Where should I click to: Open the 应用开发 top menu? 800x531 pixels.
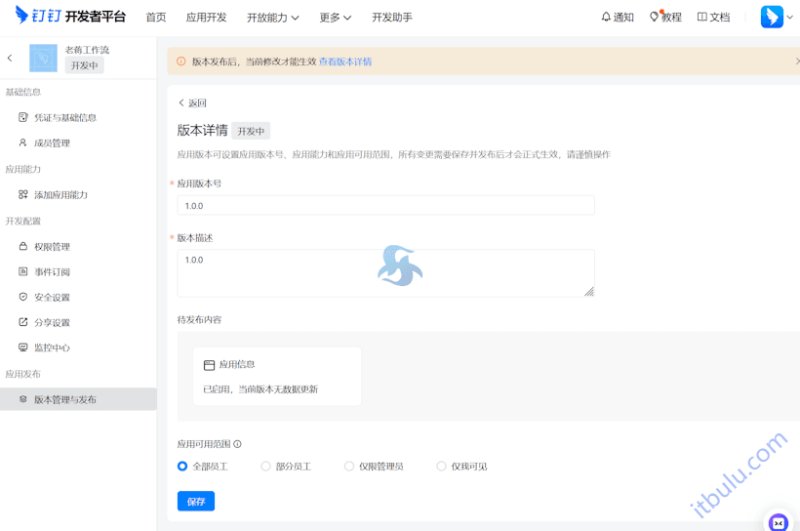(x=206, y=17)
